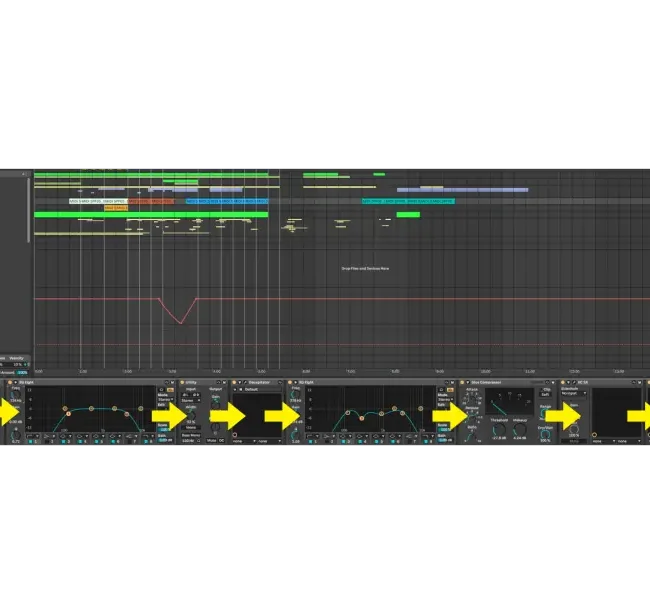This screenshot has width=650, height=614.
Task: Toggle the Utility device activator
Action: click(181, 382)
